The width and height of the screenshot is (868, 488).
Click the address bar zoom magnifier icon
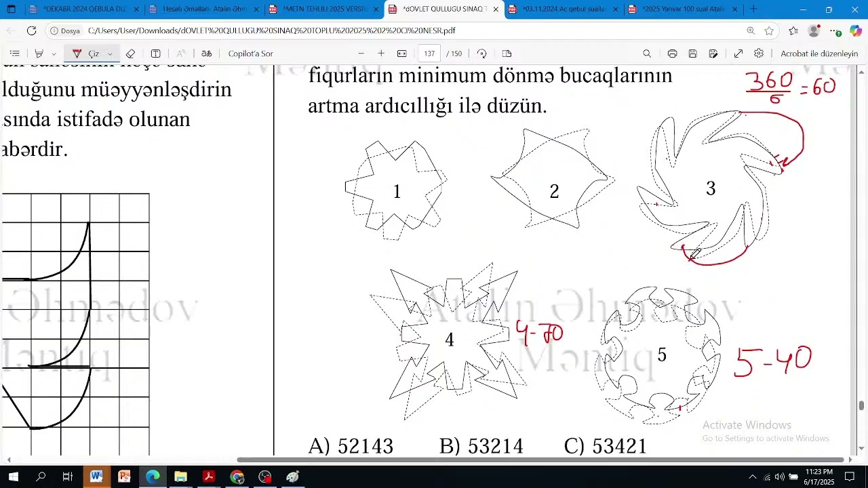tap(751, 30)
